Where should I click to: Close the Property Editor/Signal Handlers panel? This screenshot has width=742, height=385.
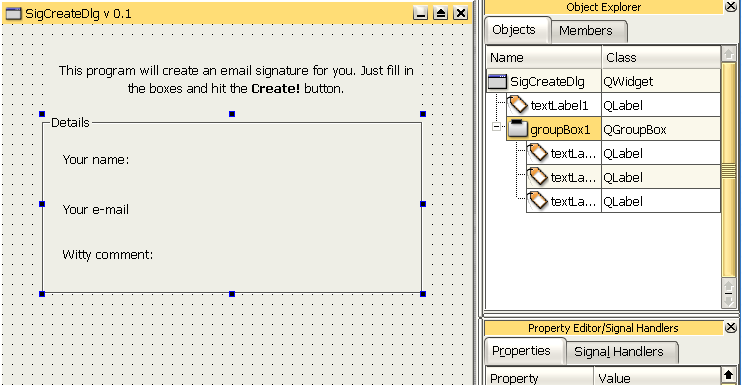[x=731, y=327]
